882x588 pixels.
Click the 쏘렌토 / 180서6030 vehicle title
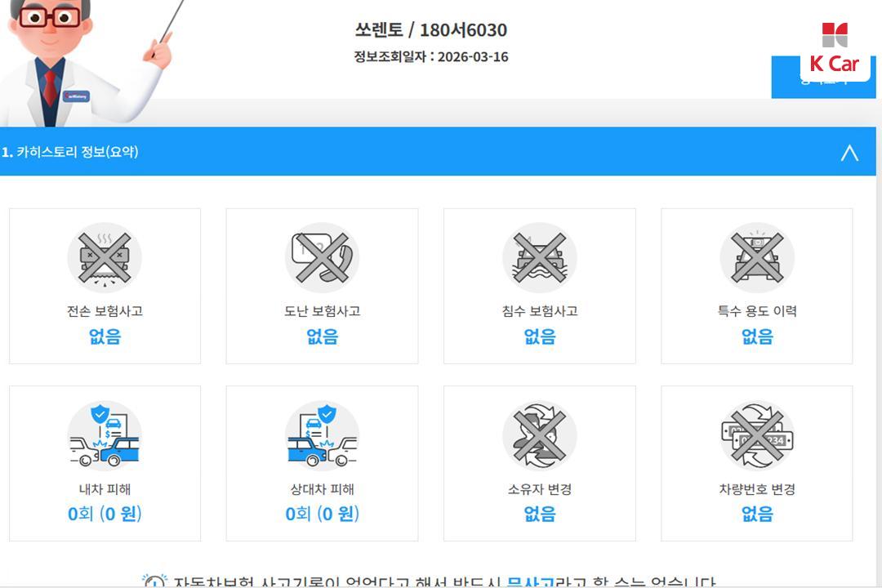pyautogui.click(x=431, y=30)
